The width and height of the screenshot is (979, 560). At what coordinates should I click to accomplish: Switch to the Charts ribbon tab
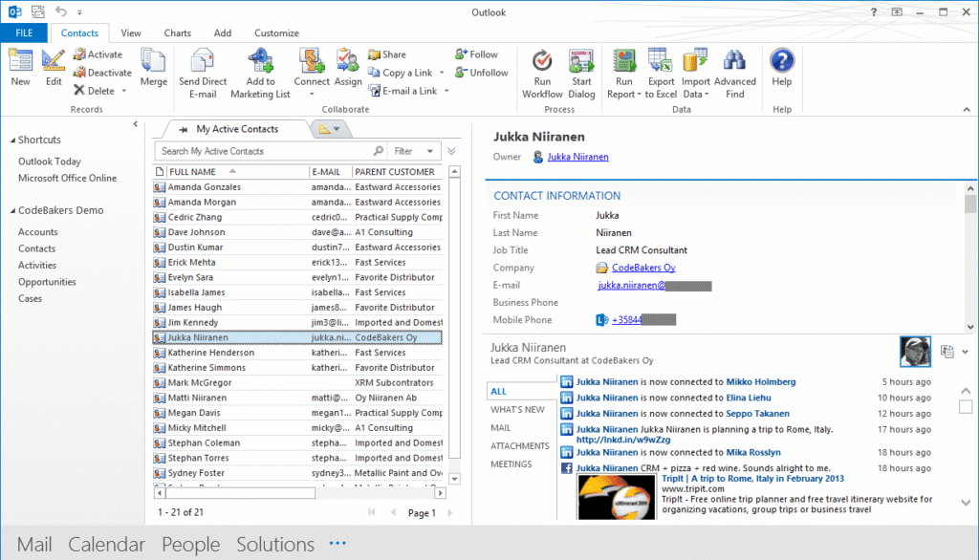(x=177, y=33)
